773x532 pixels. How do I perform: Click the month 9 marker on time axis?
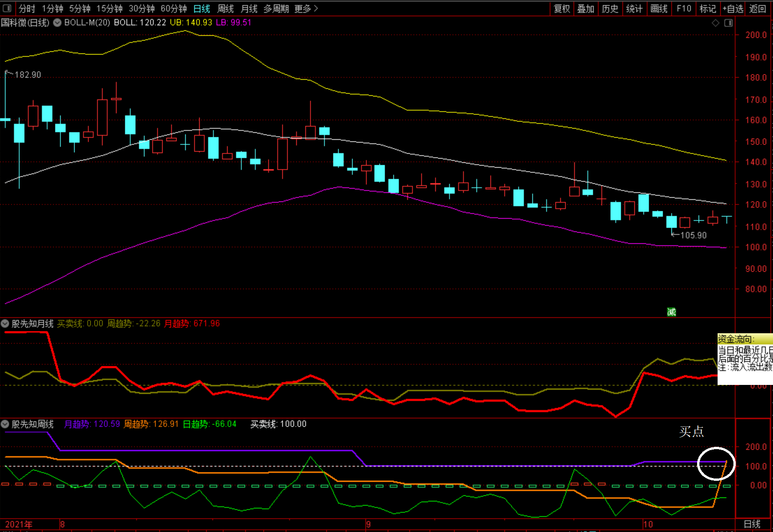368,525
